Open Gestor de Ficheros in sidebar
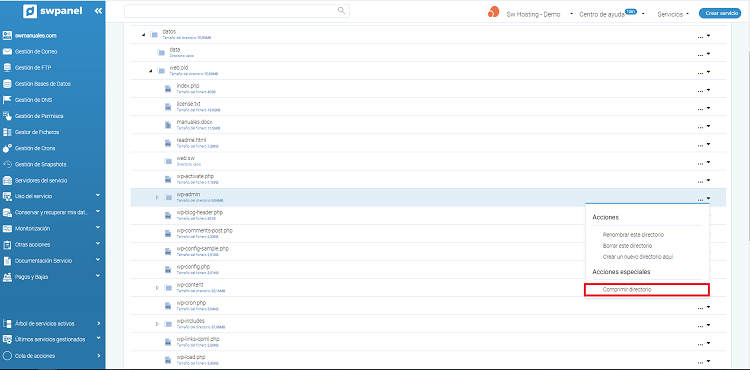The height and width of the screenshot is (370, 750). coord(37,132)
